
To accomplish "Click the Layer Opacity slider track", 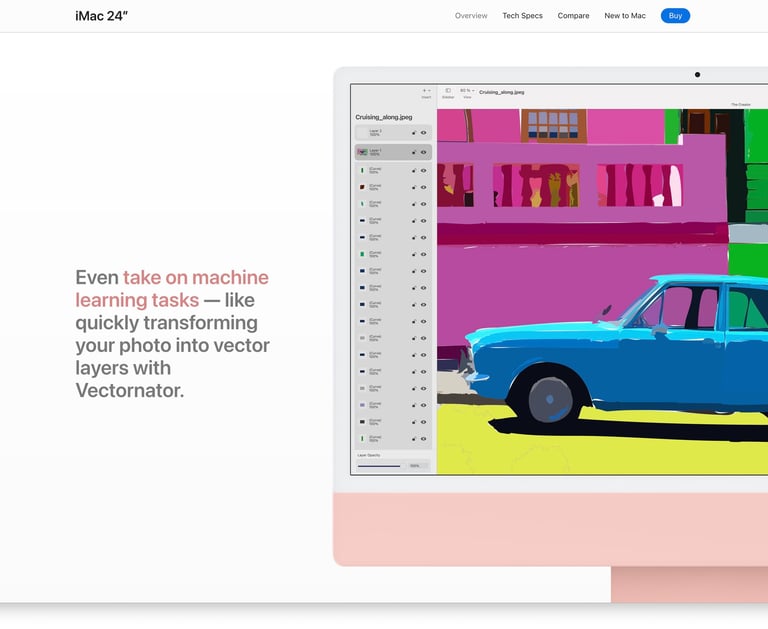I will 379,466.
